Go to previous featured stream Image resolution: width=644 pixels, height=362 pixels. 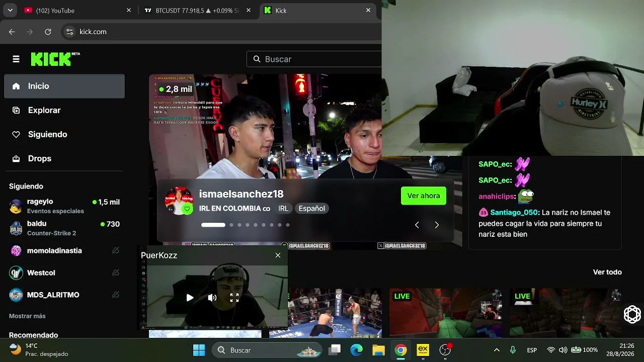pyautogui.click(x=417, y=225)
